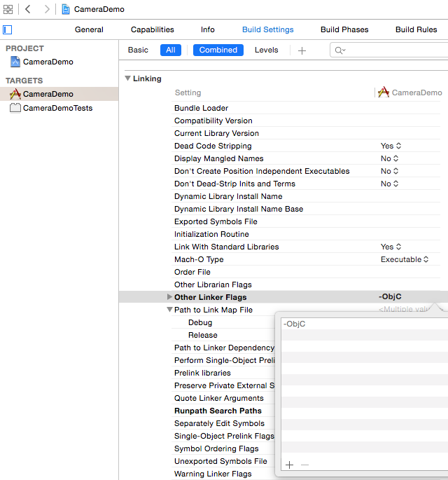The image size is (448, 480).
Task: Select Unexported Symbols File setting
Action: tap(220, 461)
